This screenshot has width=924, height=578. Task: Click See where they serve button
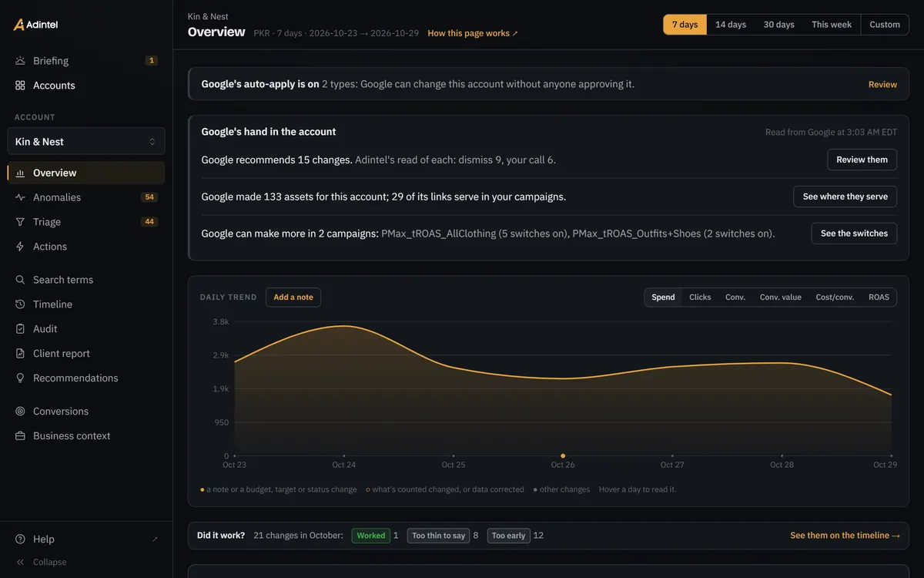point(845,197)
